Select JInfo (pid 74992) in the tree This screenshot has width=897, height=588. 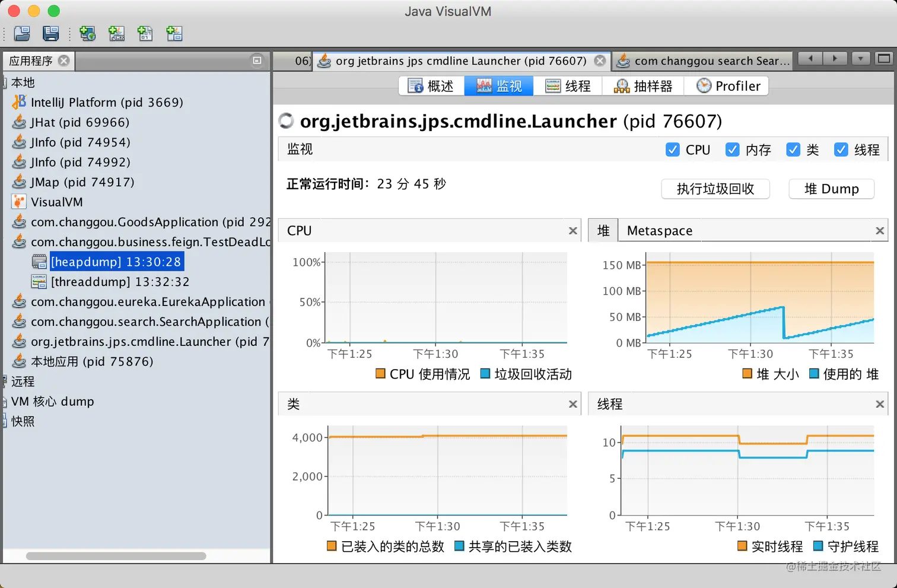[80, 162]
